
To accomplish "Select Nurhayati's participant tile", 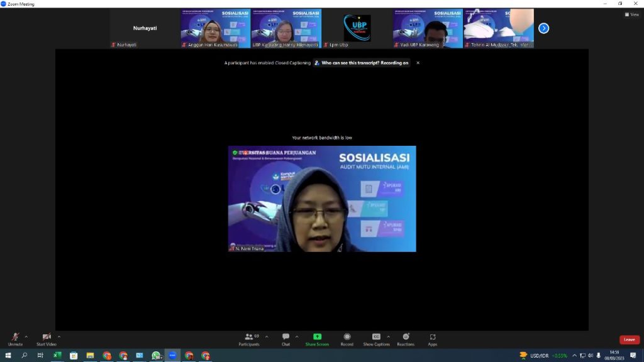I will coord(145,28).
